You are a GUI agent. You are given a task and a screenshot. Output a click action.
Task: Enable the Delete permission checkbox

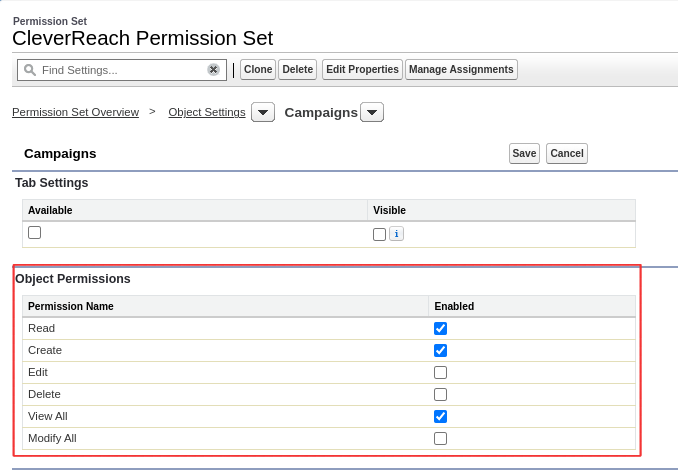click(x=440, y=395)
